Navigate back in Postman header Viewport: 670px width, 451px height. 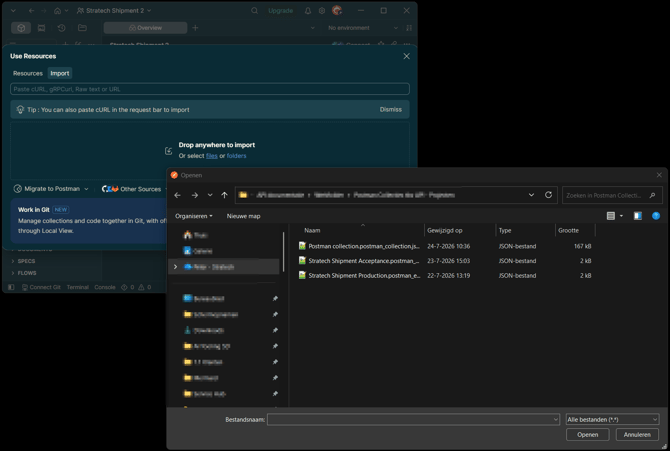(x=31, y=11)
